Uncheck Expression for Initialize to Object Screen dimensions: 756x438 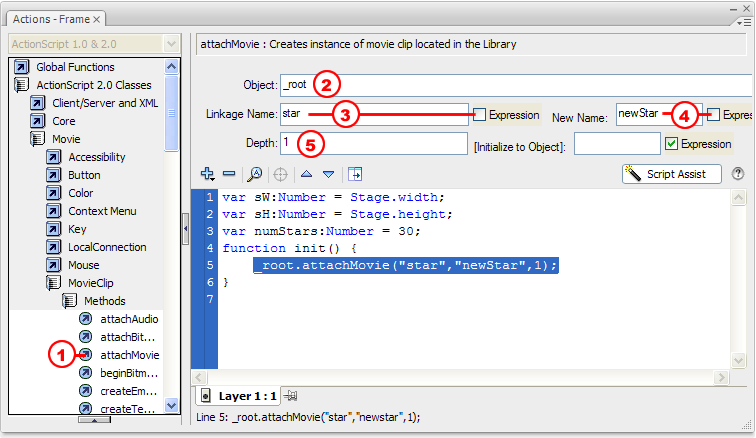pos(671,144)
